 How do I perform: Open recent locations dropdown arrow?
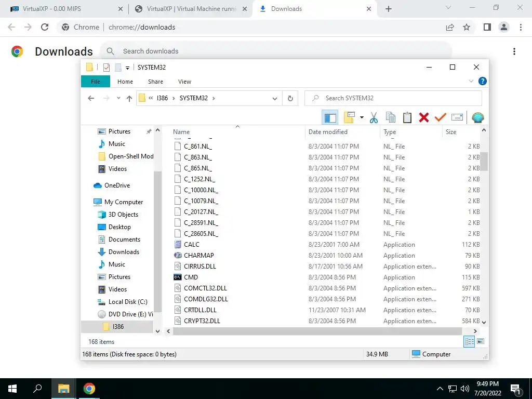118,98
